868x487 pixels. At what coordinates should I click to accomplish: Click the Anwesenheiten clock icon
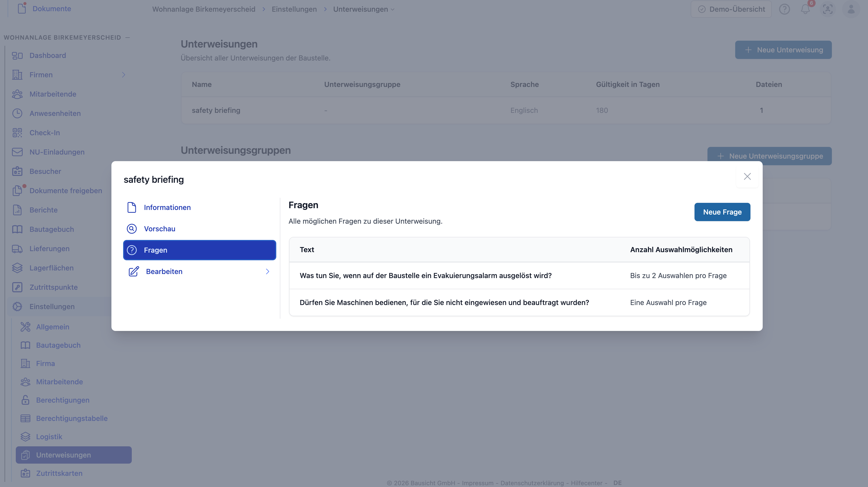[x=17, y=113]
